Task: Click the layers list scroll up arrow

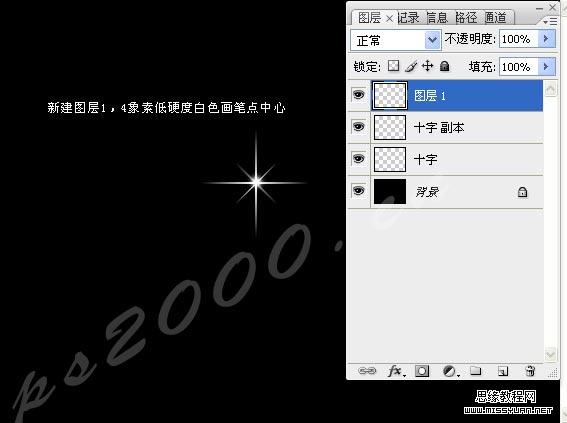Action: (x=550, y=89)
